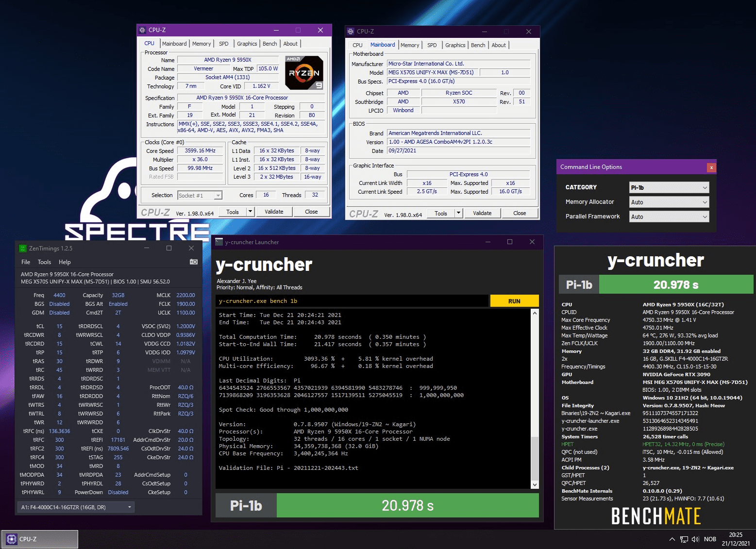Open the Socket #1 selection dropdown
The height and width of the screenshot is (549, 756).
[200, 196]
